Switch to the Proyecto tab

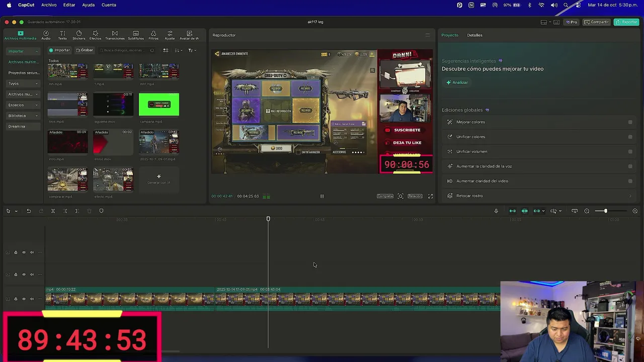point(450,35)
